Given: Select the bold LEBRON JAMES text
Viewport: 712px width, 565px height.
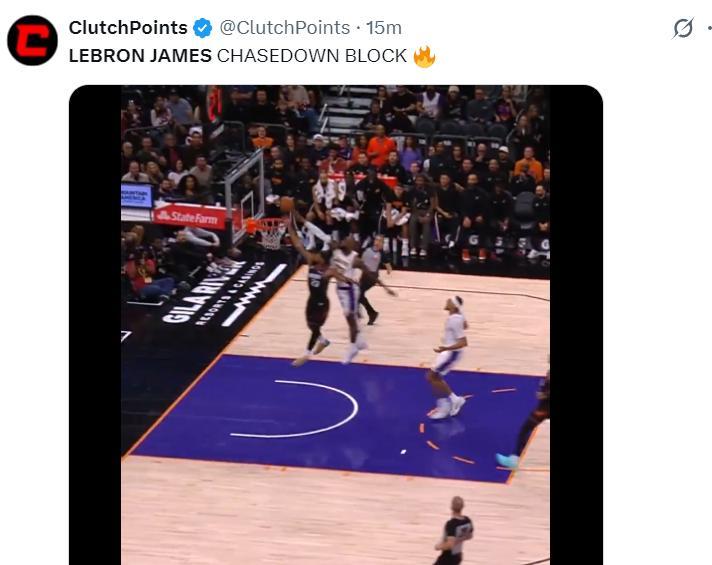Looking at the screenshot, I should [140, 56].
